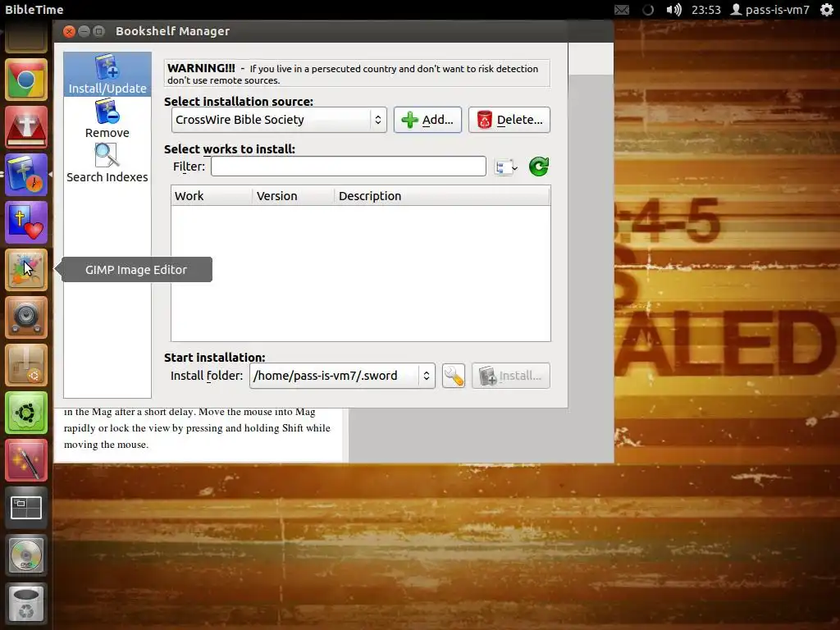The height and width of the screenshot is (630, 840).
Task: Close the Bookshelf Manager window
Action: click(x=69, y=31)
